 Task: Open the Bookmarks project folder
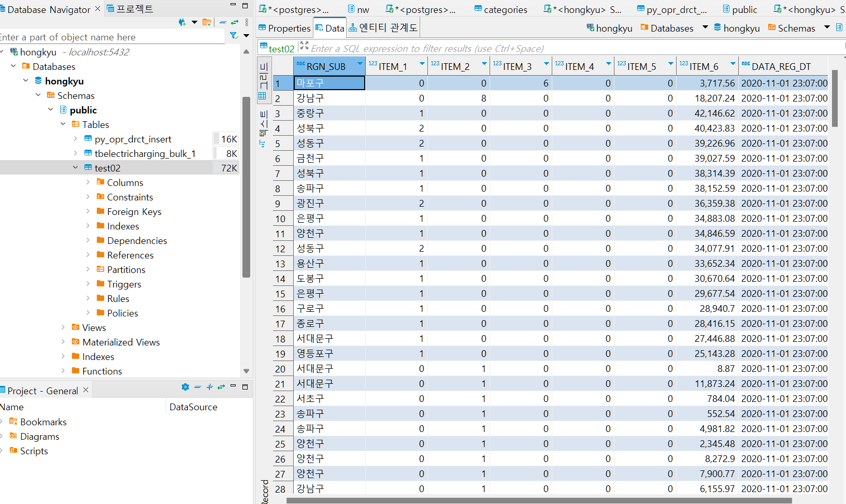point(43,422)
